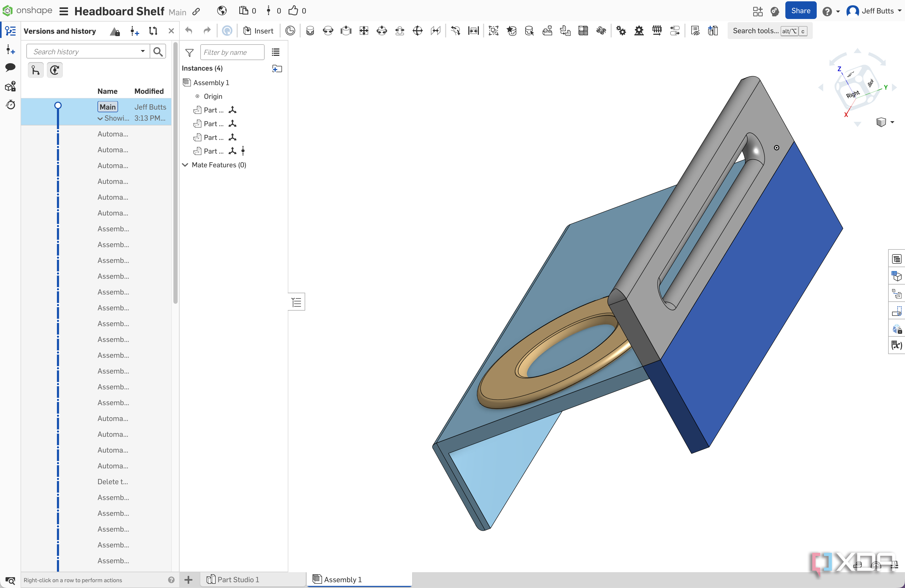This screenshot has width=905, height=588.
Task: Select the Width mate tool
Action: [x=473, y=31]
